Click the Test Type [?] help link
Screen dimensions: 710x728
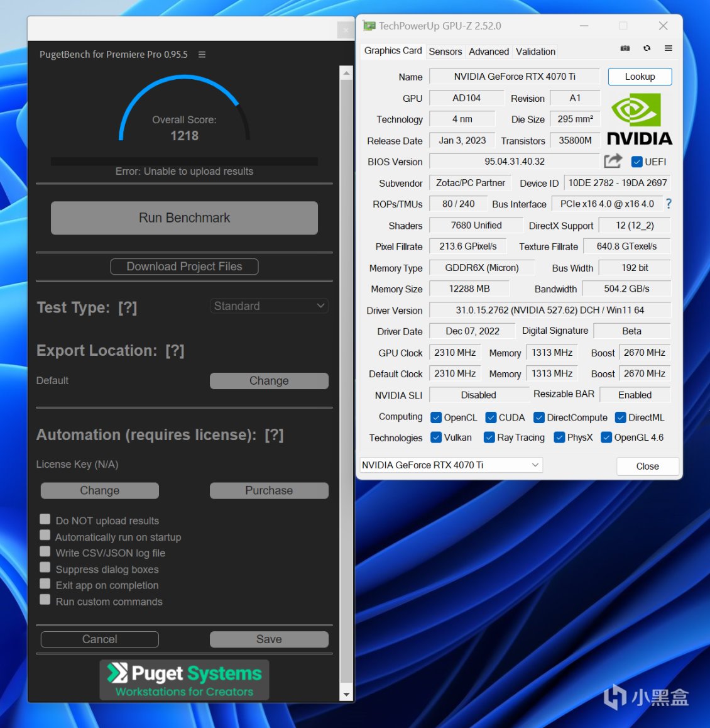point(128,308)
